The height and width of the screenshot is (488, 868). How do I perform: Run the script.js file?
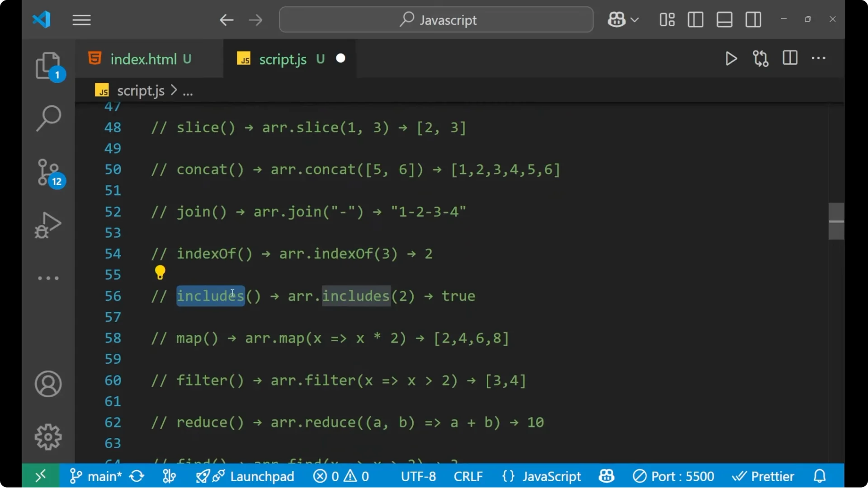click(x=731, y=58)
